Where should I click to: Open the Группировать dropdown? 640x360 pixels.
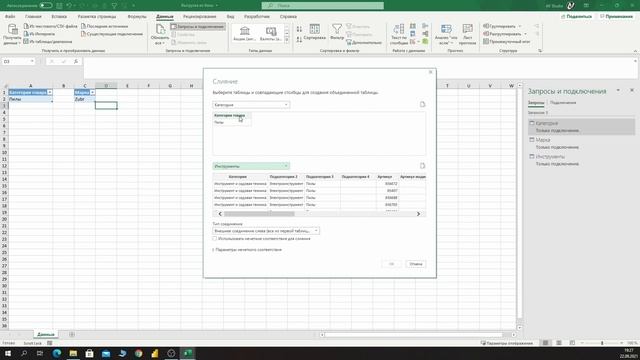[502, 26]
